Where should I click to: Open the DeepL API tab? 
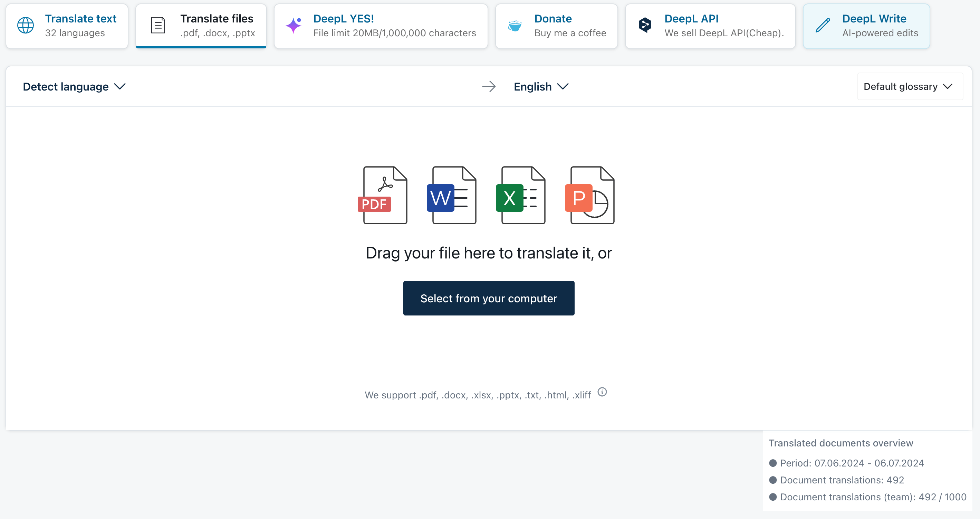[x=710, y=26]
